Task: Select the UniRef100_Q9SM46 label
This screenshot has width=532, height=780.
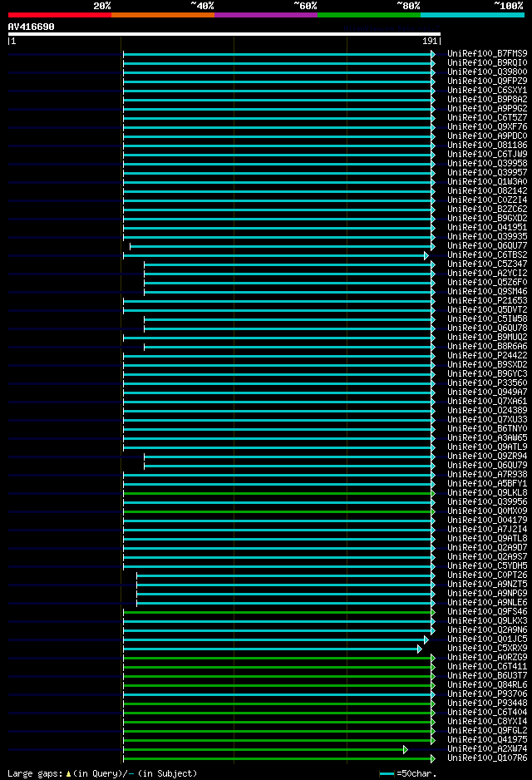Action: click(487, 292)
